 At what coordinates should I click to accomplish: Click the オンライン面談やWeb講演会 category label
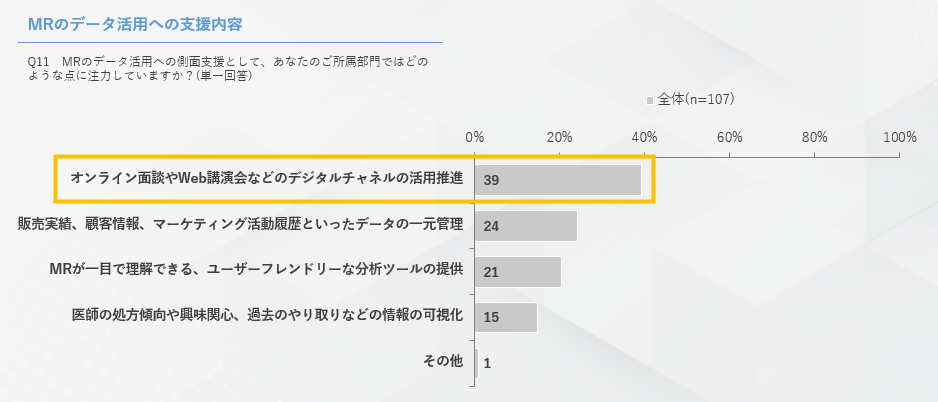click(x=266, y=179)
